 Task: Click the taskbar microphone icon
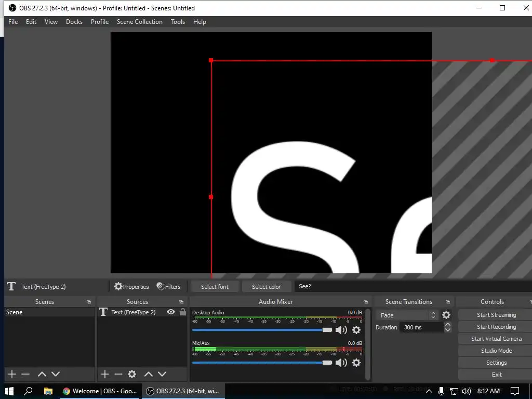click(441, 391)
